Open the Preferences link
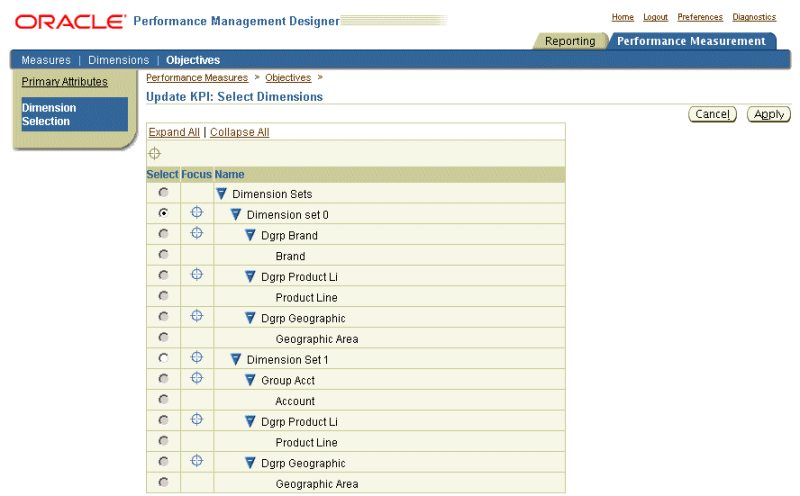Image resolution: width=800 pixels, height=496 pixels. click(x=700, y=17)
